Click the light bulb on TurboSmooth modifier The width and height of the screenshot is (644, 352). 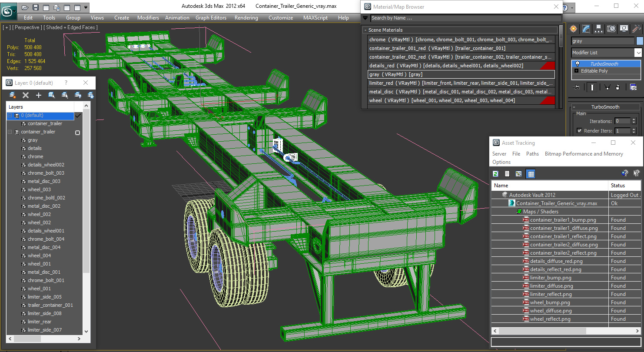click(577, 64)
